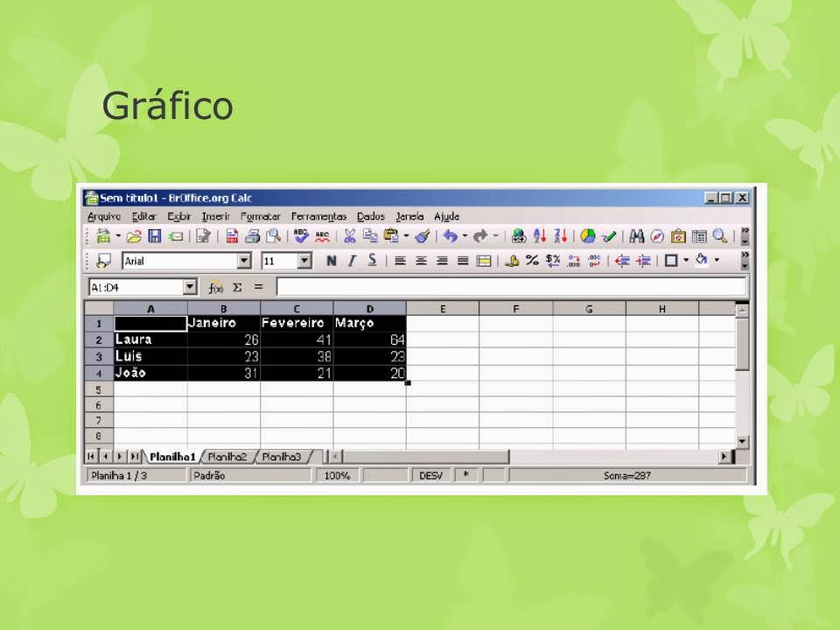
Task: Open a file with the folder icon
Action: point(134,236)
